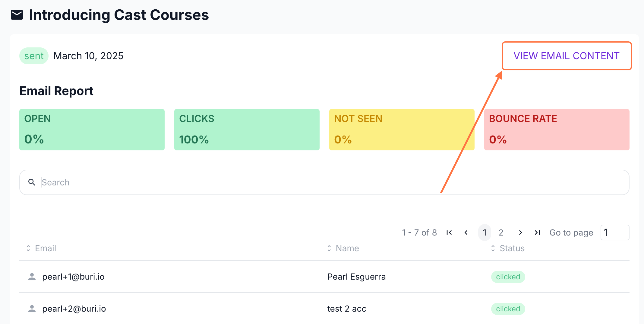
Task: Sort the table by Email column
Action: [x=28, y=248]
